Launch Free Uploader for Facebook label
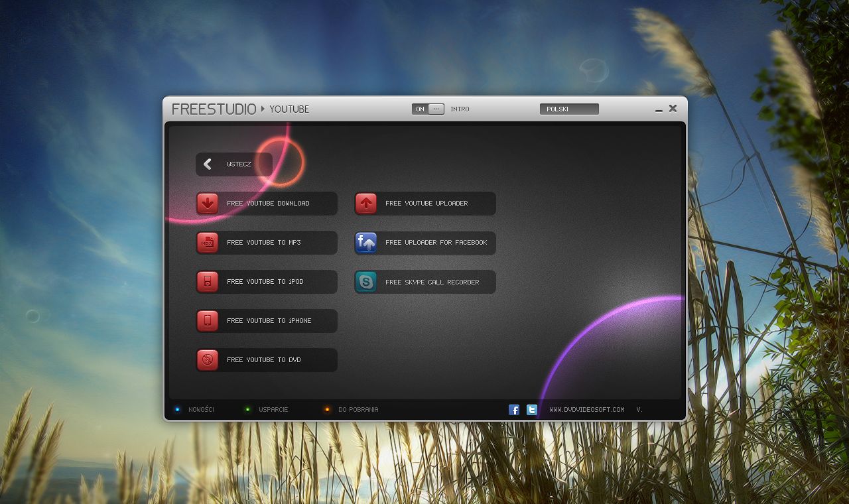The height and width of the screenshot is (504, 849). pos(436,243)
